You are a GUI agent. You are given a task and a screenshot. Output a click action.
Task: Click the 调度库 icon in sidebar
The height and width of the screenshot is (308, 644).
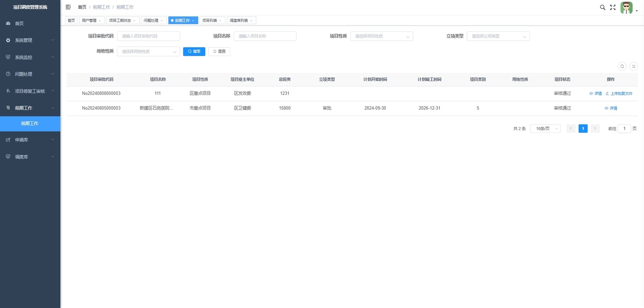click(8, 156)
